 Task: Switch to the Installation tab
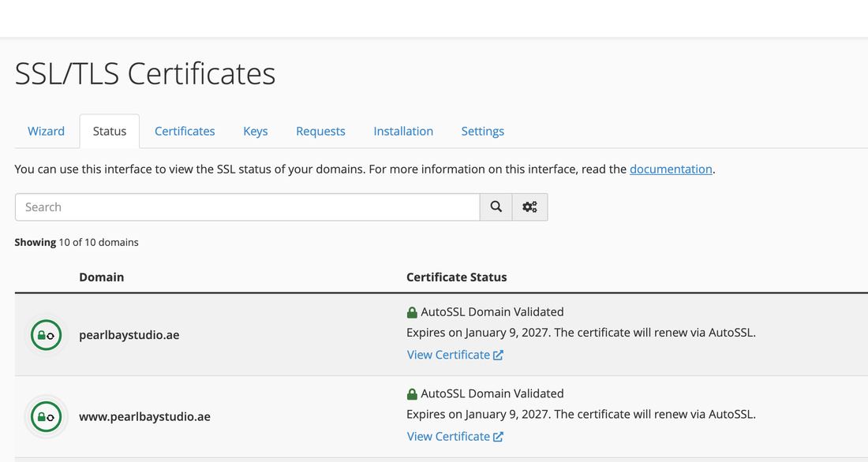(x=403, y=131)
